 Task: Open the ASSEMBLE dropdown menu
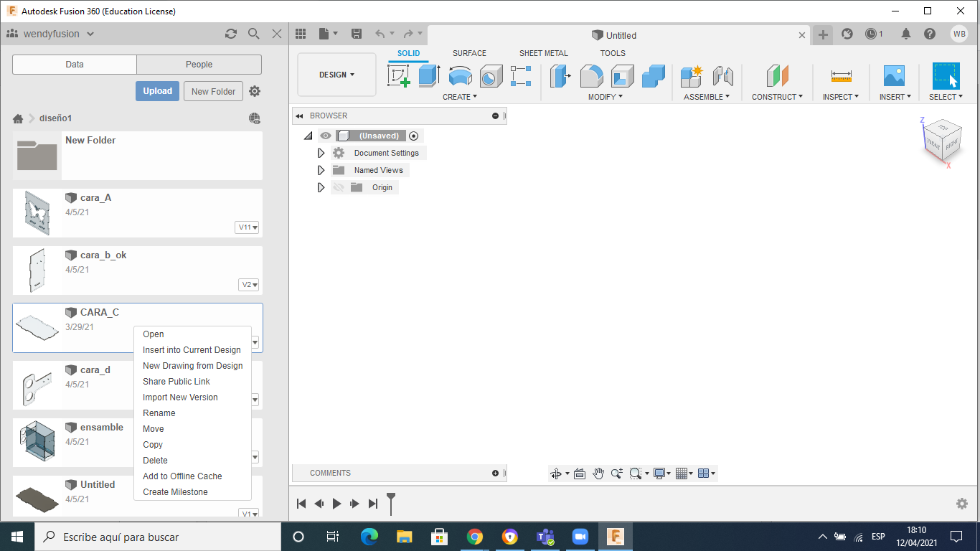click(x=707, y=97)
